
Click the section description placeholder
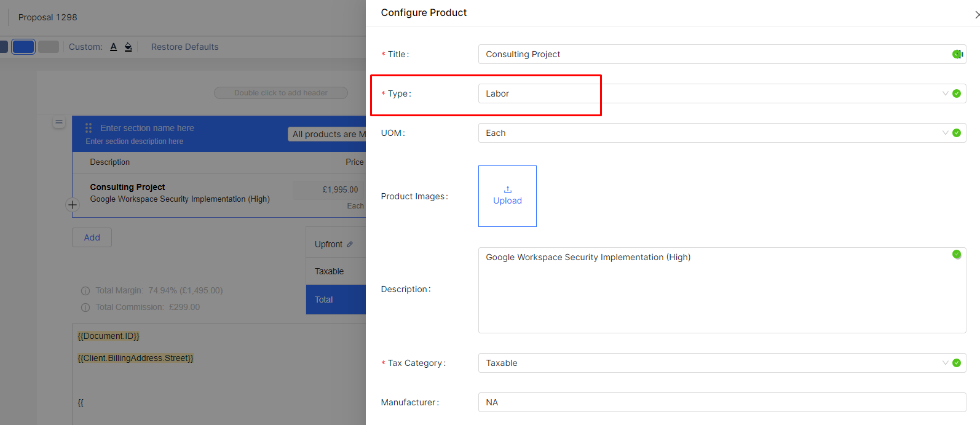point(135,141)
